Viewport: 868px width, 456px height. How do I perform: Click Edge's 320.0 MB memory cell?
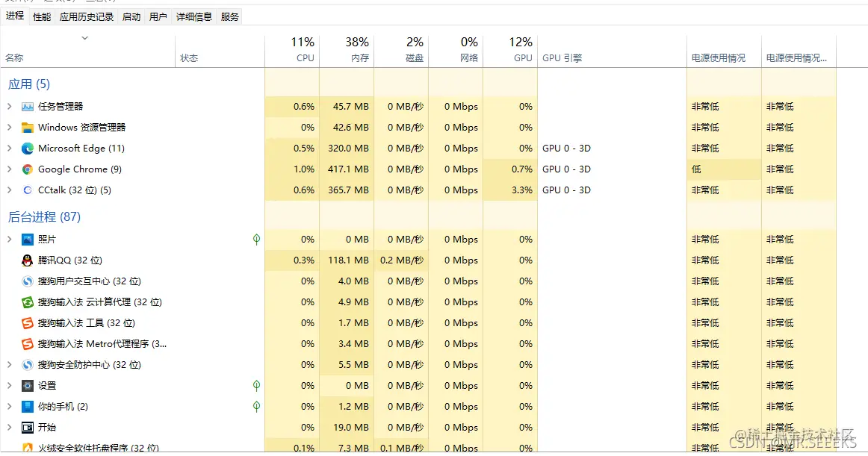pos(348,149)
